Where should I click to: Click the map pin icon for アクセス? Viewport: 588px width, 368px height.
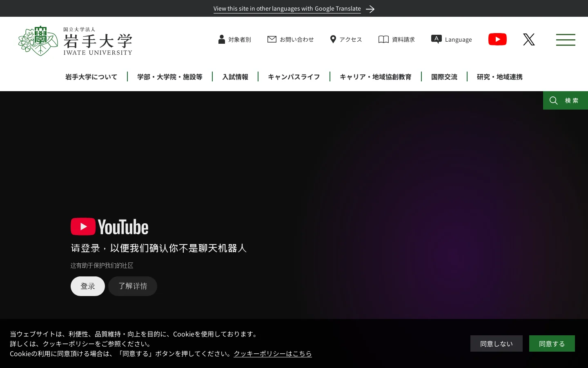333,39
